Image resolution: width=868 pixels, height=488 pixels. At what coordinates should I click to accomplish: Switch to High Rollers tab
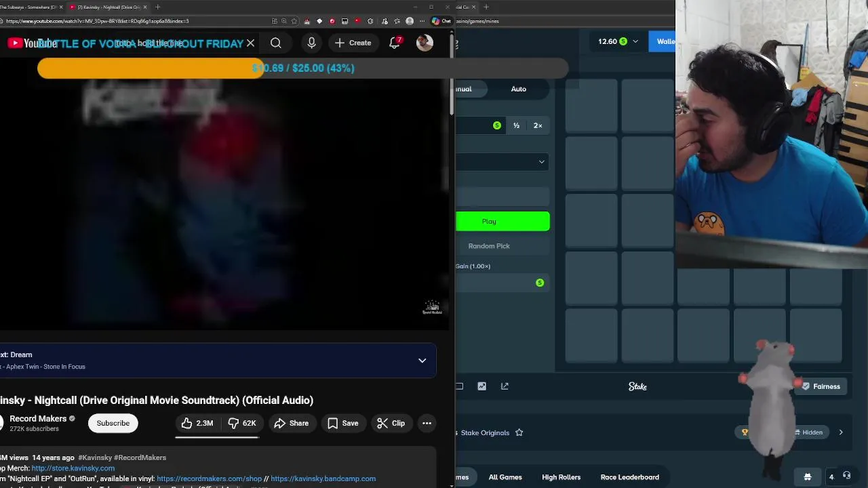[x=561, y=477]
